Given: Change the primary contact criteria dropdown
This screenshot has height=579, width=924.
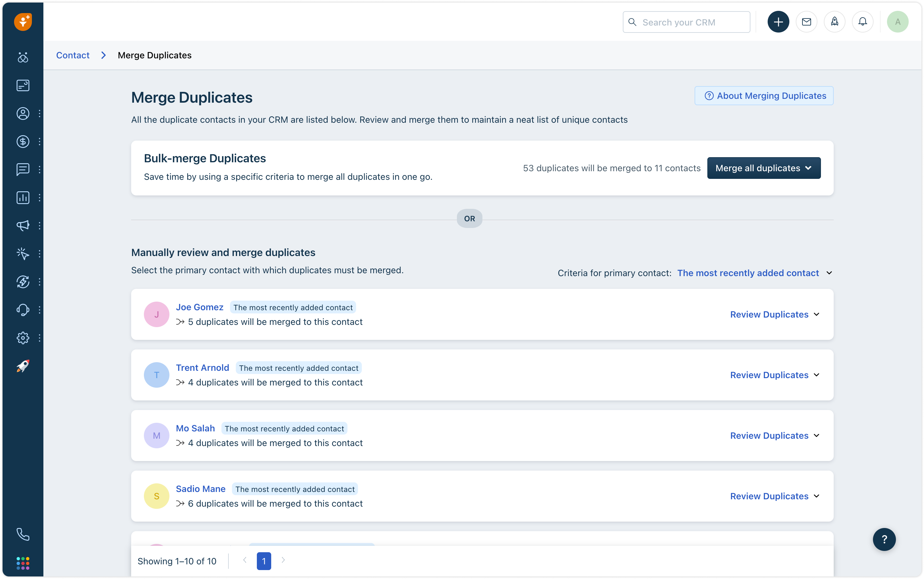Looking at the screenshot, I should click(x=754, y=273).
